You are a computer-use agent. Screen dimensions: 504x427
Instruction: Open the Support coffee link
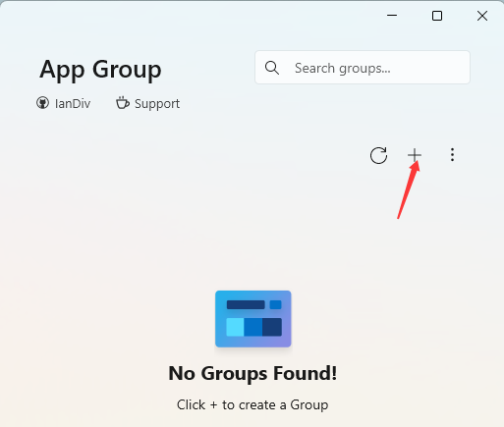[147, 103]
